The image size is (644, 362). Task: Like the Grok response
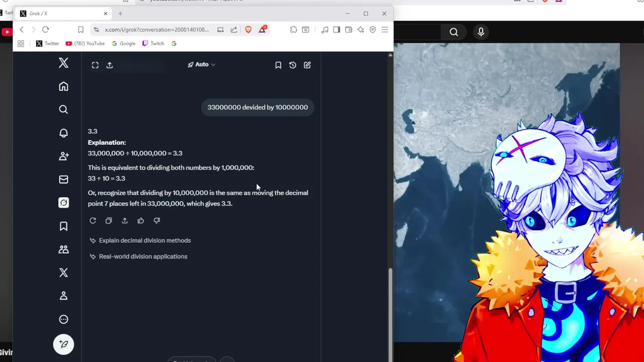click(141, 220)
